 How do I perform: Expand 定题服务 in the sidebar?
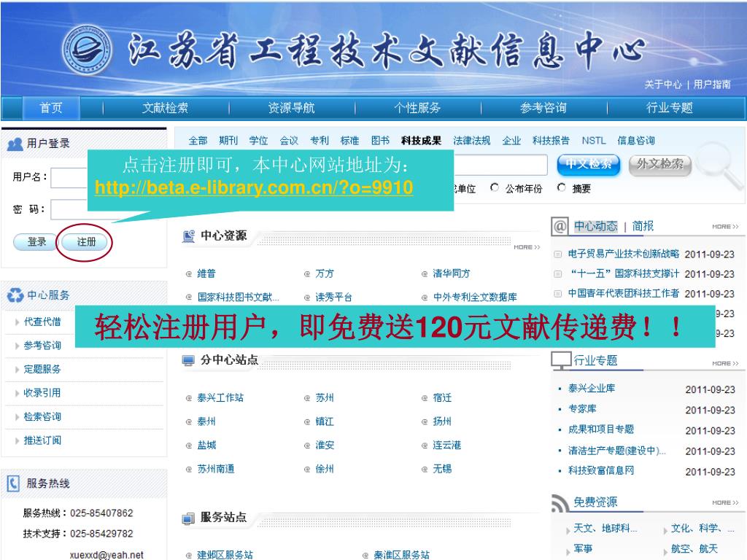click(x=42, y=369)
